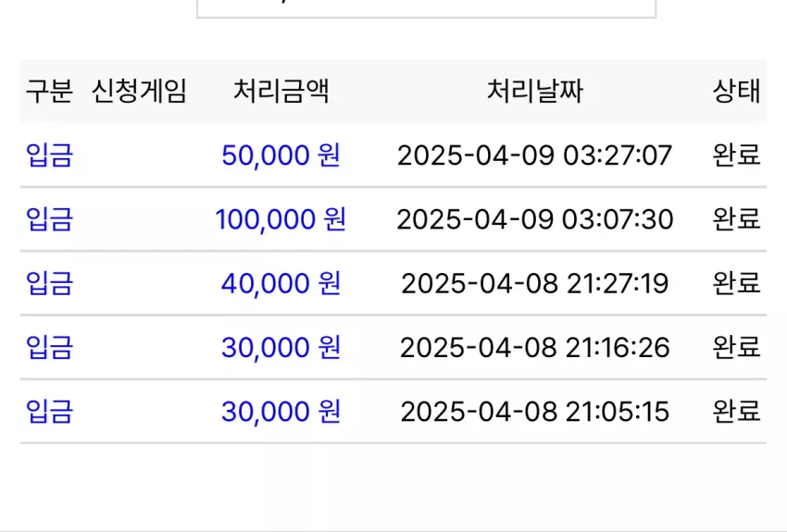Select the 입금 link for 100,000 원
Viewport: 787px width, 532px height.
tap(49, 219)
